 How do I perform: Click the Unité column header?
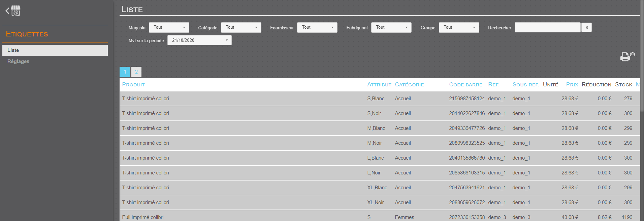pos(550,85)
